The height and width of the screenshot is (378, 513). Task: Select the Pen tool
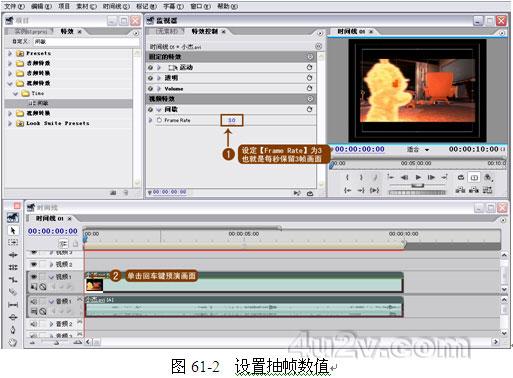tap(13, 330)
